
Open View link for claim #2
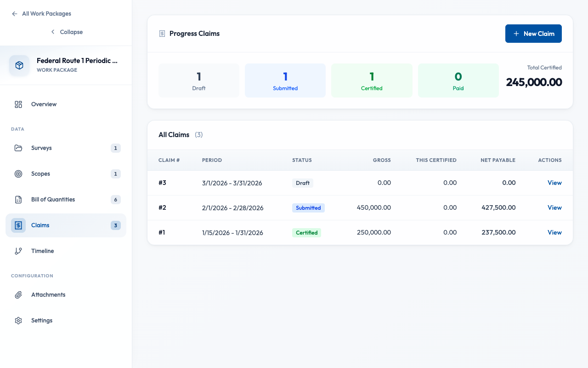pos(554,208)
